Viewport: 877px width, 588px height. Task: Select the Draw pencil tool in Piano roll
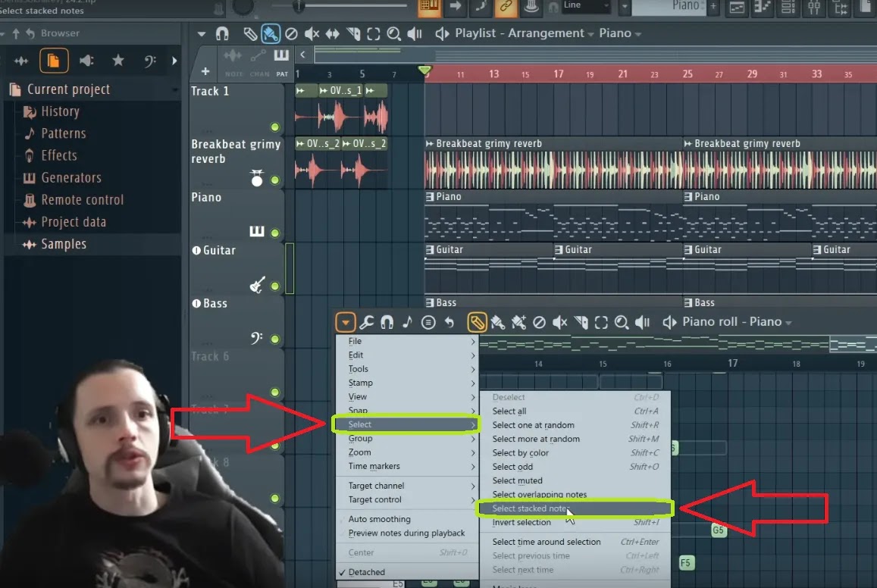[477, 322]
